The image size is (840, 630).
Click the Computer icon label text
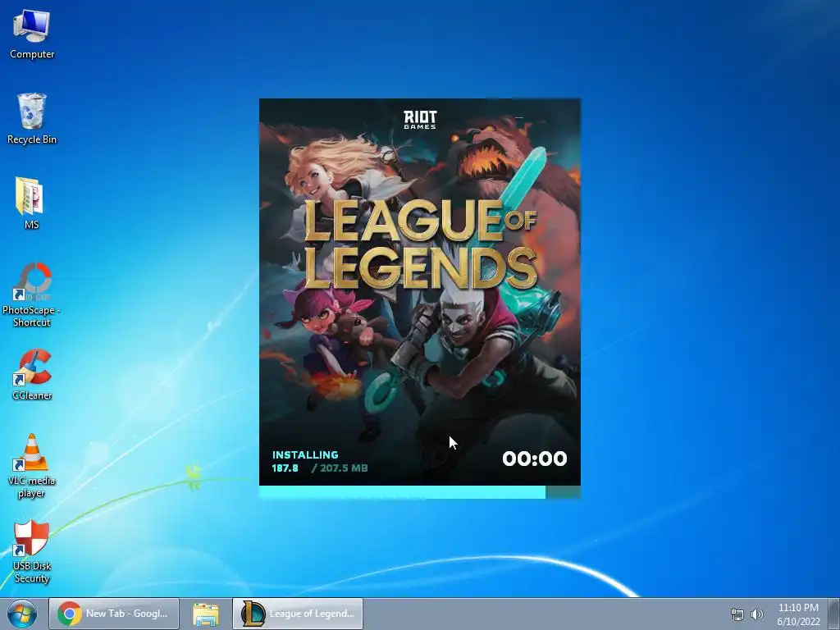pyautogui.click(x=32, y=54)
